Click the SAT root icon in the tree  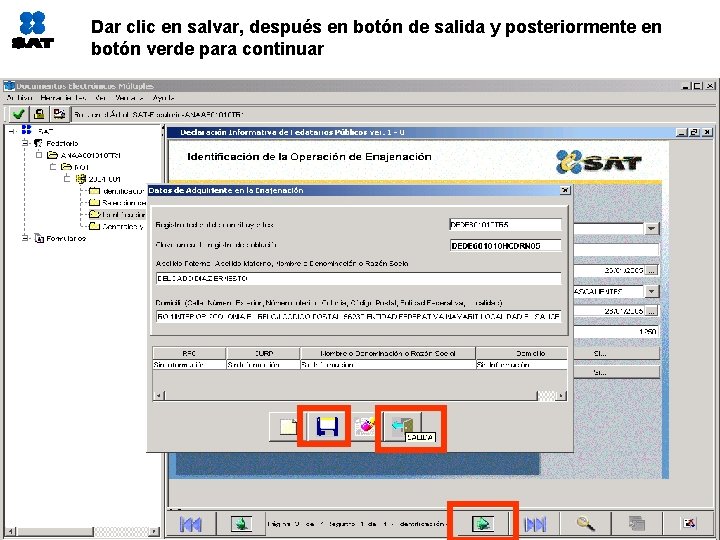pos(26,130)
